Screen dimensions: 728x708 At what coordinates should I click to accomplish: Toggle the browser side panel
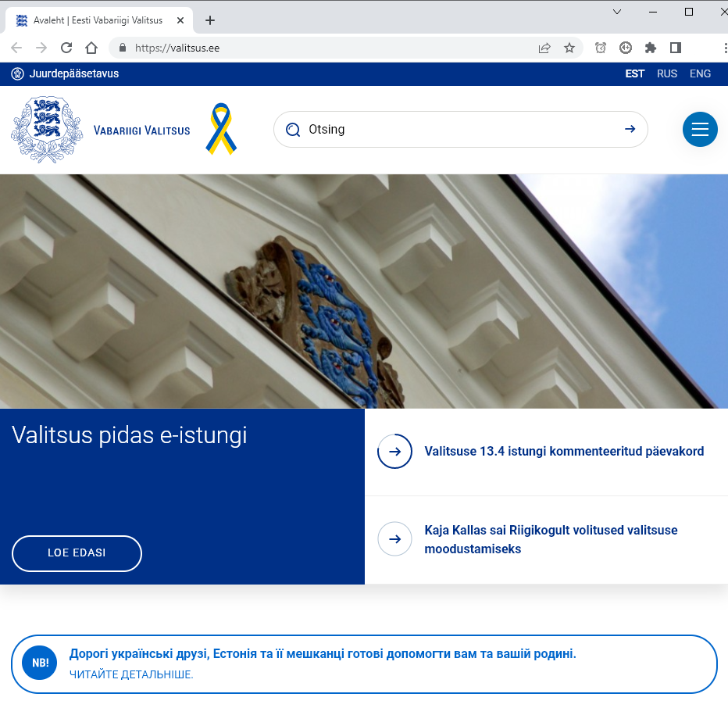[x=676, y=48]
